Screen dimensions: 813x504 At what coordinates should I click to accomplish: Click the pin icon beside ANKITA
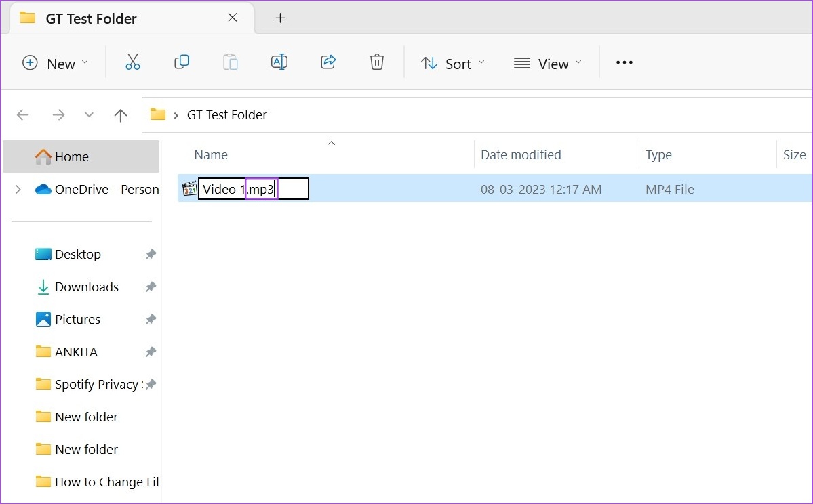tap(151, 352)
